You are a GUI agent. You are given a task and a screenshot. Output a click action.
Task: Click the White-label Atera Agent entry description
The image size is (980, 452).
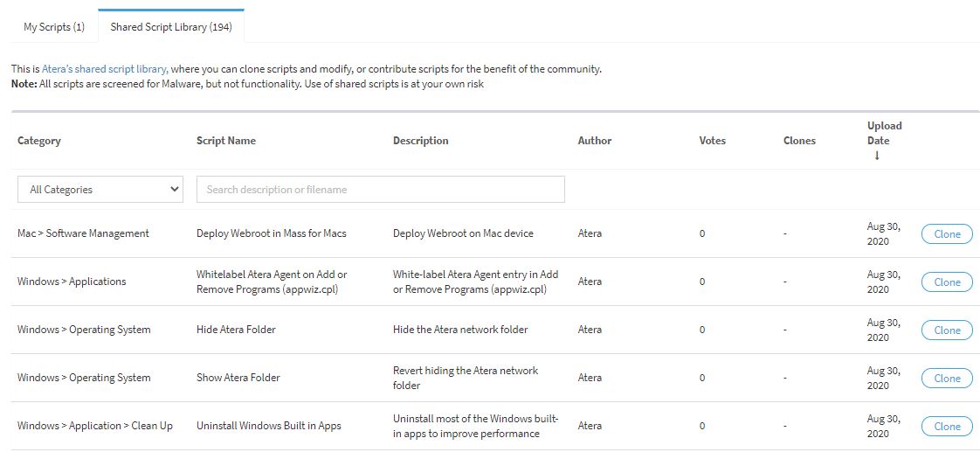click(x=476, y=282)
